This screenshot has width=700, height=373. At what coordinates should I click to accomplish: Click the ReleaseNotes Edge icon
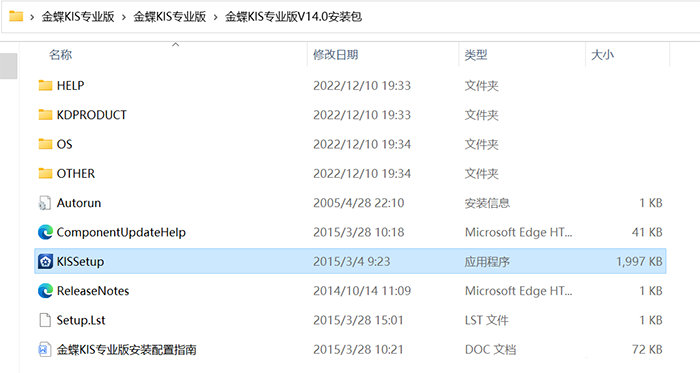[45, 291]
